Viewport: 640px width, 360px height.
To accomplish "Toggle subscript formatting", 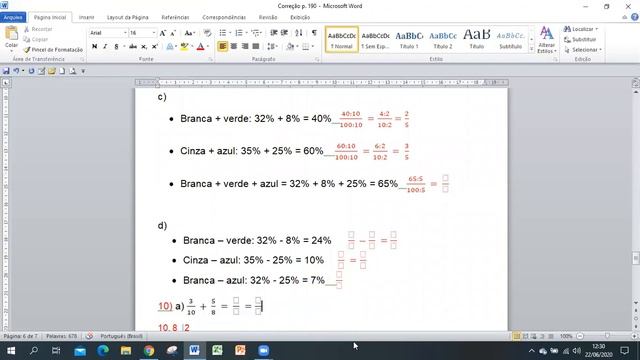I will [144, 47].
